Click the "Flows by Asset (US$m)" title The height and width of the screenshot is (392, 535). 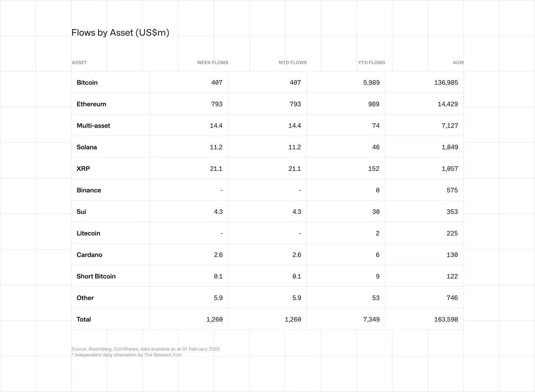(x=120, y=33)
